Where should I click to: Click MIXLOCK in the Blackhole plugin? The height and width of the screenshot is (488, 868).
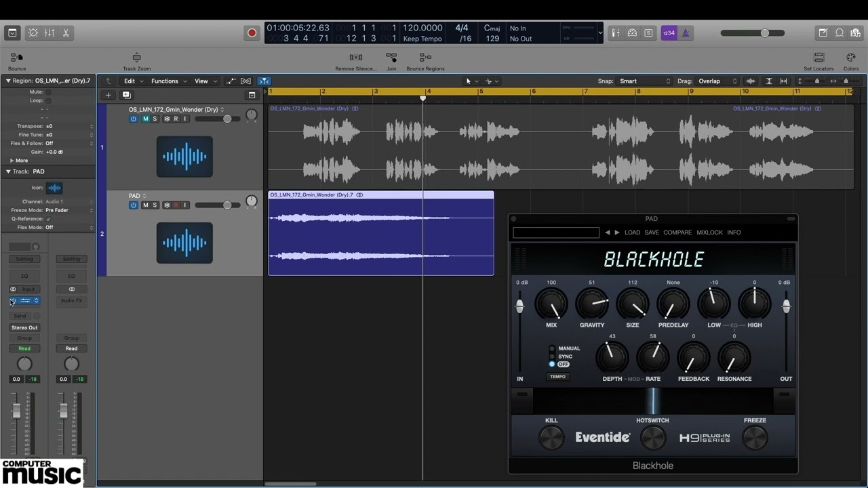click(x=709, y=232)
